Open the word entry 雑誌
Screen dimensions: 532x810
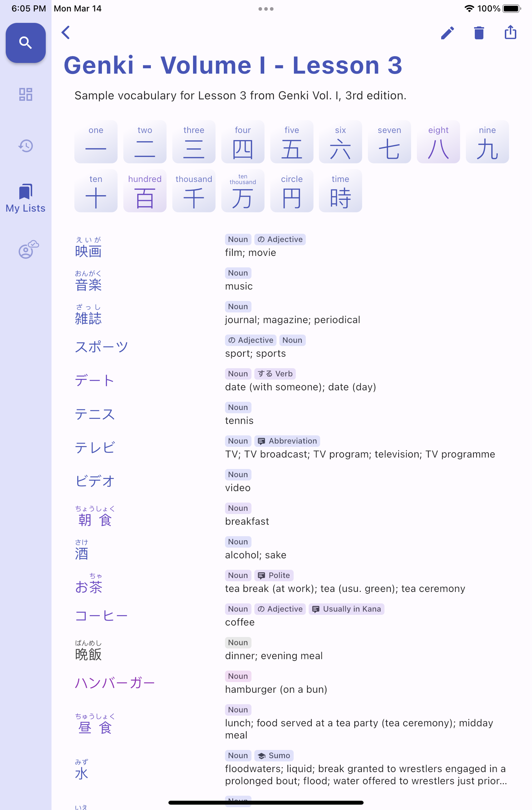pos(88,315)
